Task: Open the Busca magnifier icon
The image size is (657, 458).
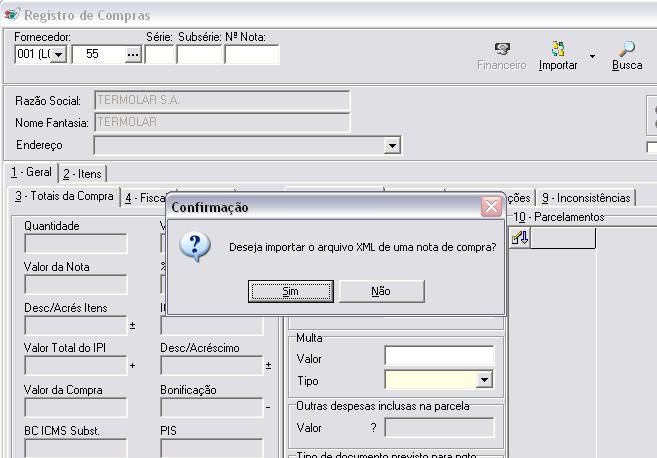Action: tap(627, 49)
